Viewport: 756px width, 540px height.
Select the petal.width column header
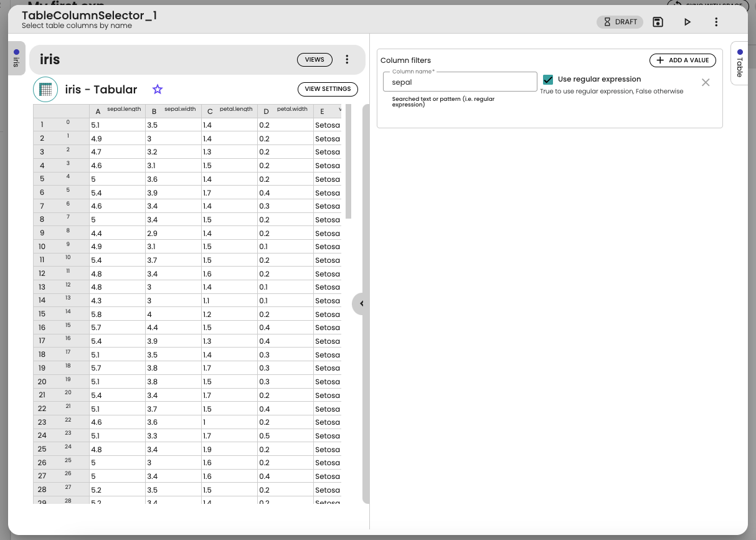[285, 111]
